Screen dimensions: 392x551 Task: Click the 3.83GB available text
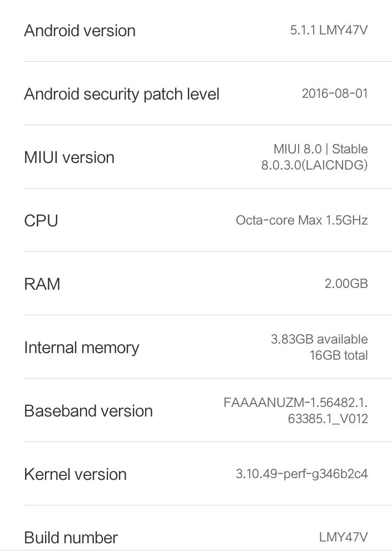click(319, 339)
